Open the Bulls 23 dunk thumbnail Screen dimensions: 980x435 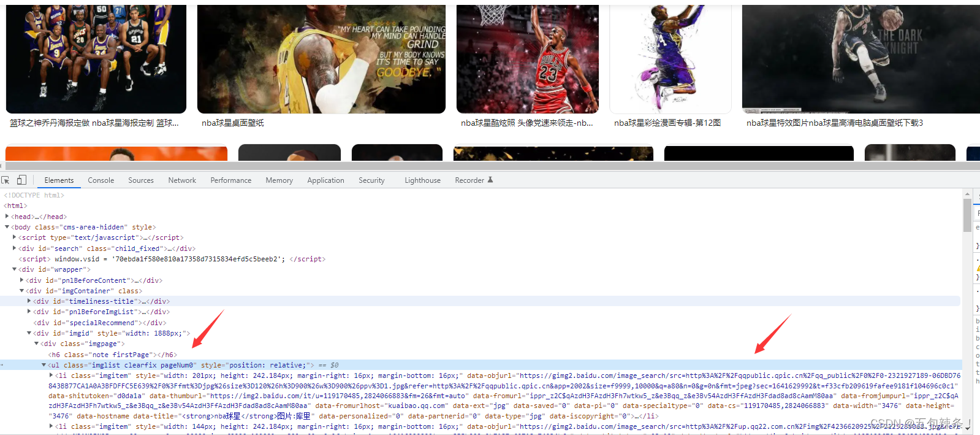[528, 59]
